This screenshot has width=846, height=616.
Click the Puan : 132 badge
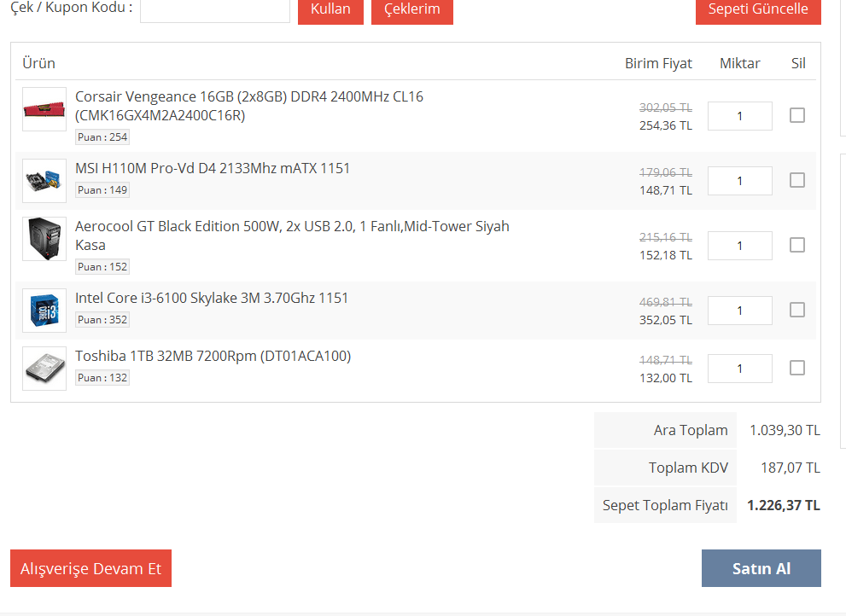[102, 378]
